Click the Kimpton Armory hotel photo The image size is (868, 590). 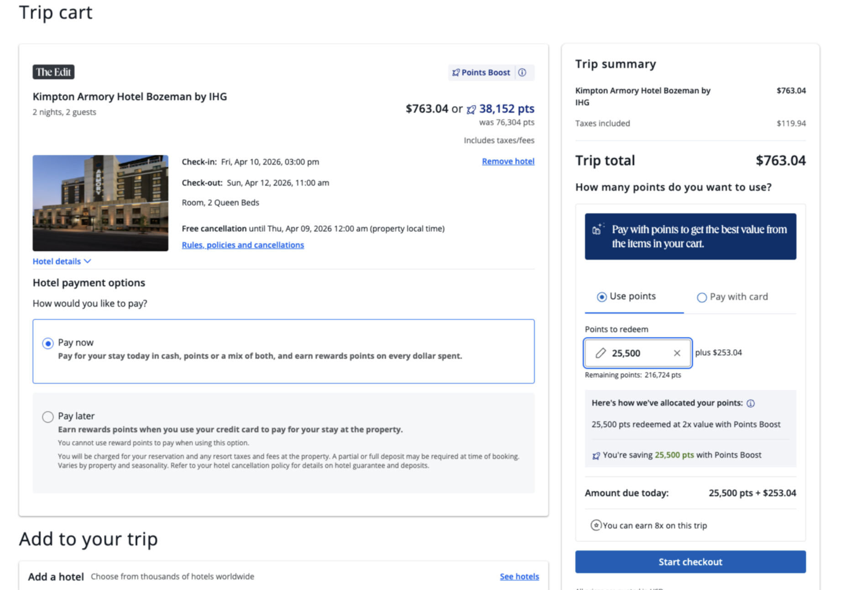pos(100,203)
